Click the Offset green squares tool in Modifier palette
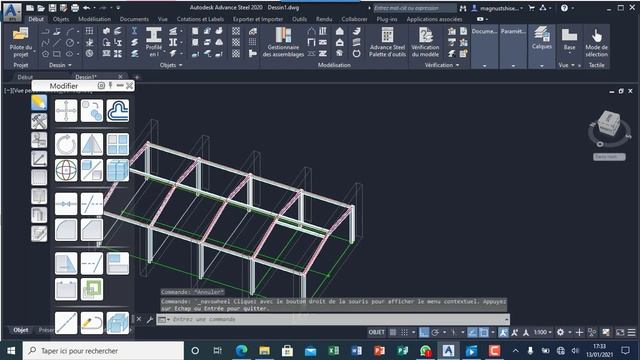Viewport: 640px width, 360px height. (92, 289)
